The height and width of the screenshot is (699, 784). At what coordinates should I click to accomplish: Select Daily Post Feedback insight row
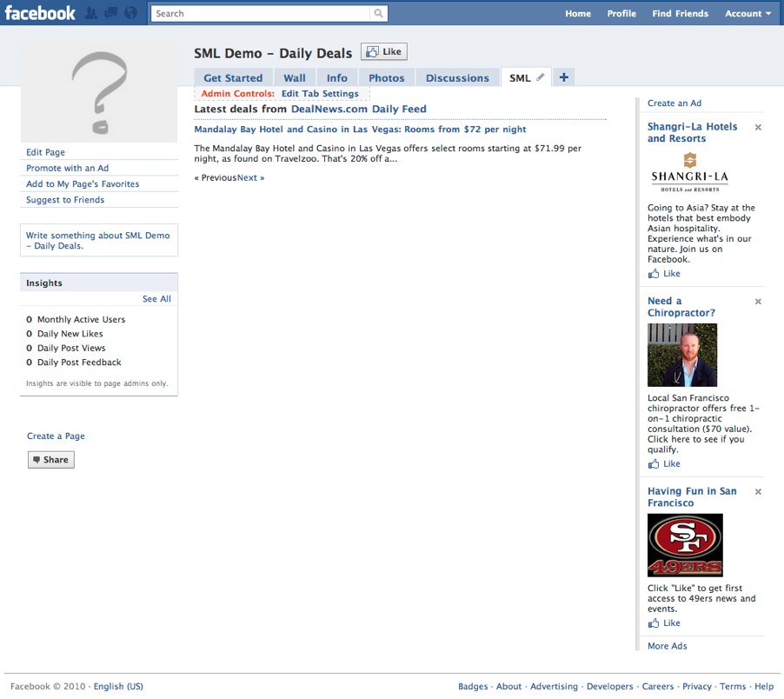pyautogui.click(x=74, y=363)
